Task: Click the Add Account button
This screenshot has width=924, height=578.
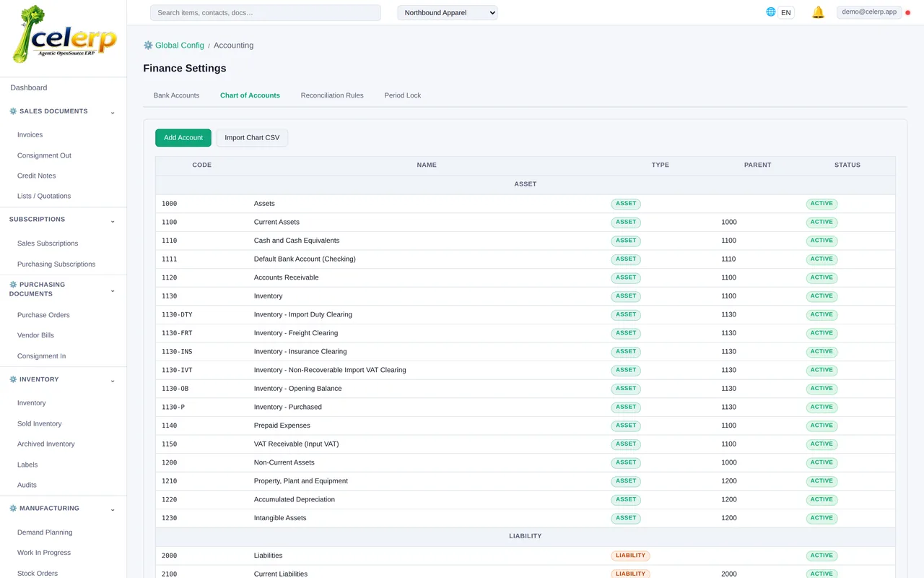Action: [183, 138]
